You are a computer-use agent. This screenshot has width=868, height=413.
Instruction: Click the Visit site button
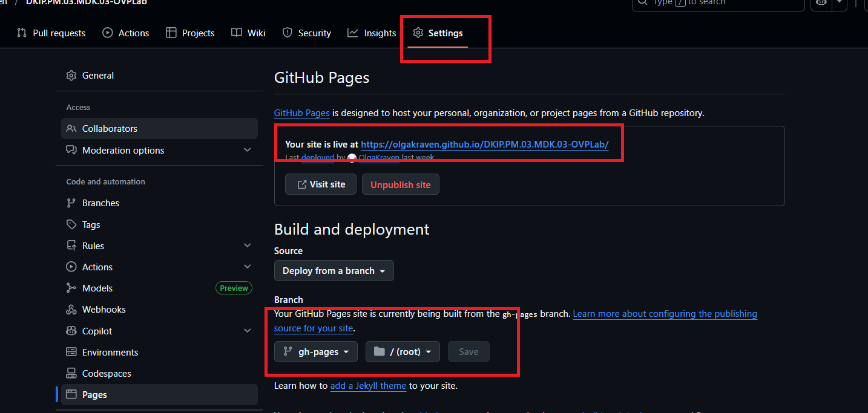[x=321, y=184]
